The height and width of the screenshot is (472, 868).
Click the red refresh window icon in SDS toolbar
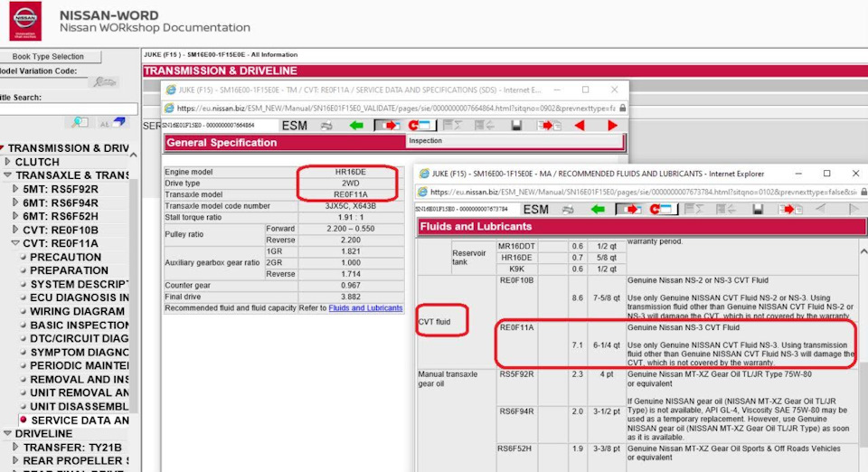419,126
